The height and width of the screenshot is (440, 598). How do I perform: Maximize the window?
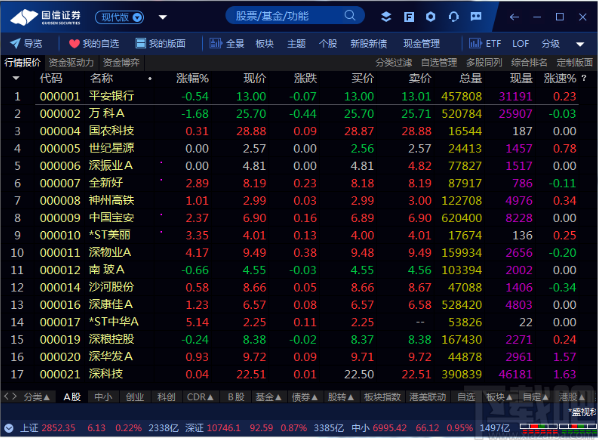coord(559,17)
